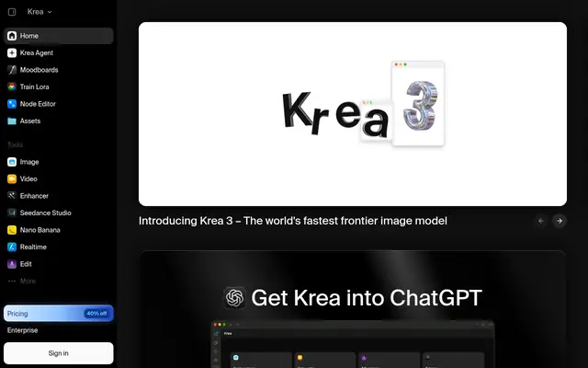Image resolution: width=588 pixels, height=368 pixels.
Task: Go to Home menu label
Action: [x=29, y=36]
